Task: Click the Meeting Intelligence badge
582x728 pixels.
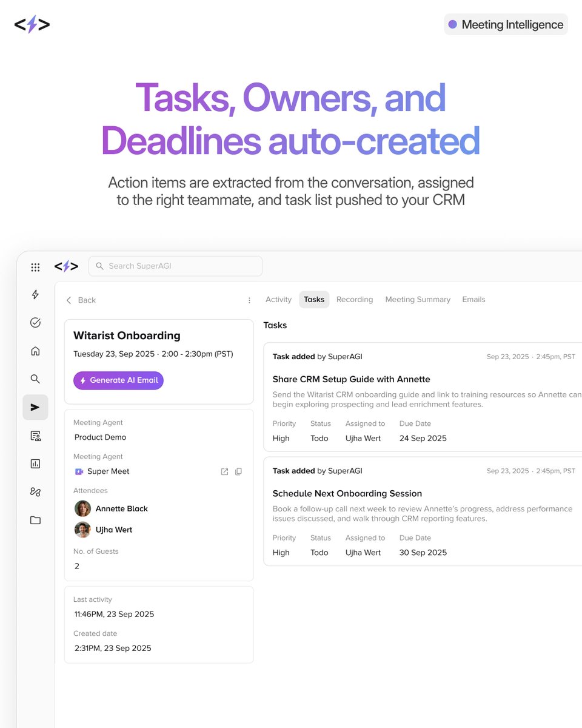Action: tap(506, 25)
